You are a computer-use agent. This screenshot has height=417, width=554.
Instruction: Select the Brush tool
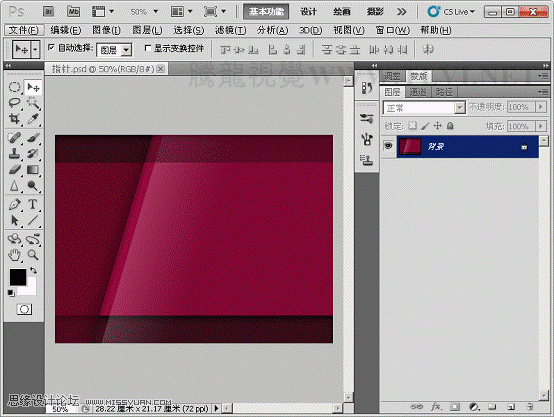pyautogui.click(x=33, y=137)
